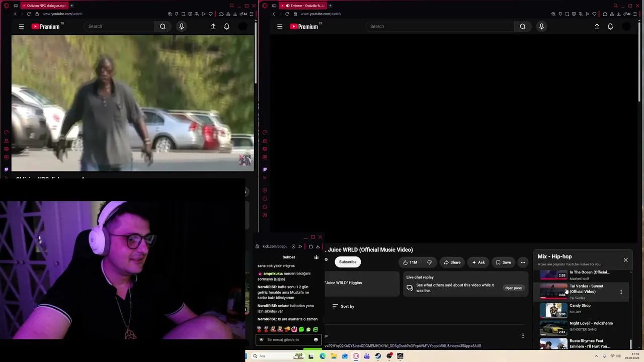This screenshot has width=644, height=362.
Task: Open Opera GX from the taskbar
Action: 356,356
